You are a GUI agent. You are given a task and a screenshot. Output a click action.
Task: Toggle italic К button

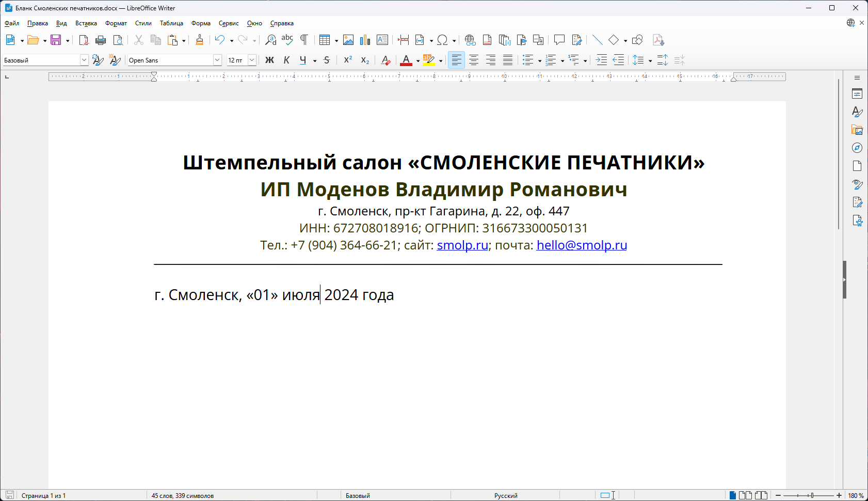pos(286,60)
